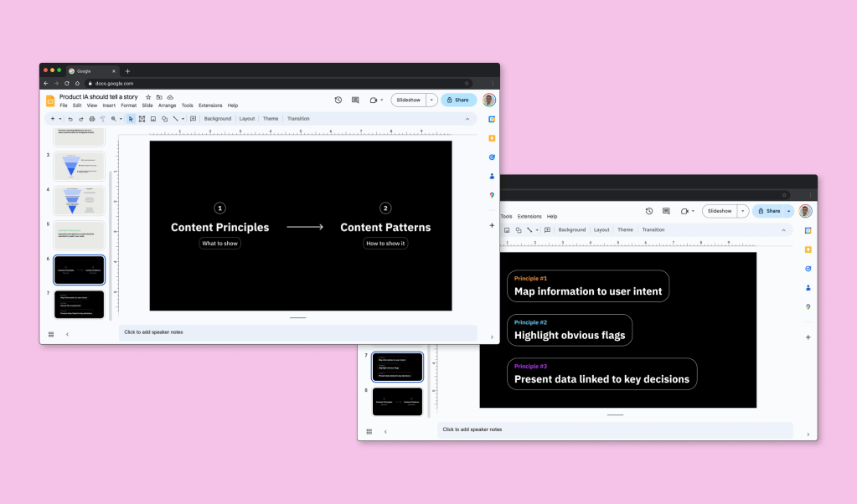
Task: Star the "Product IA should tell a story" document
Action: coord(148,97)
